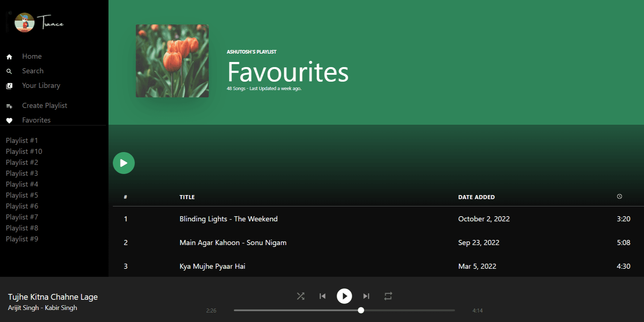Click the Trance logo avatar
Viewport: 644px width, 322px height.
(x=24, y=23)
